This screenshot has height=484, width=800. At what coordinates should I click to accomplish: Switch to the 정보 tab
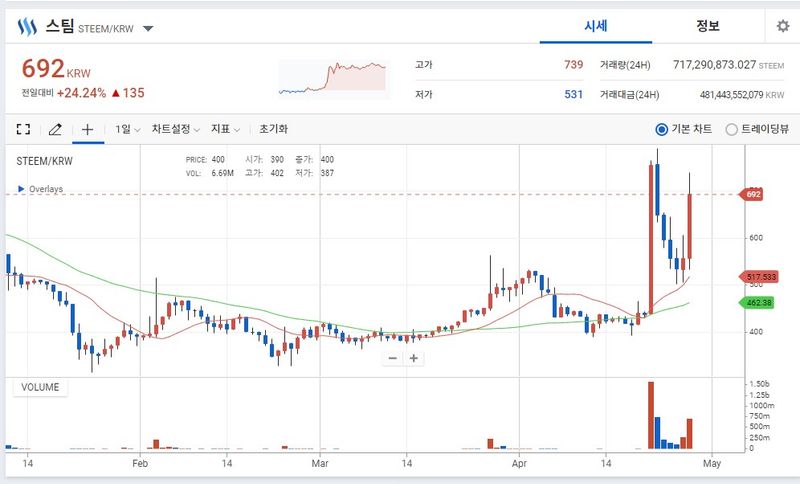coord(708,26)
